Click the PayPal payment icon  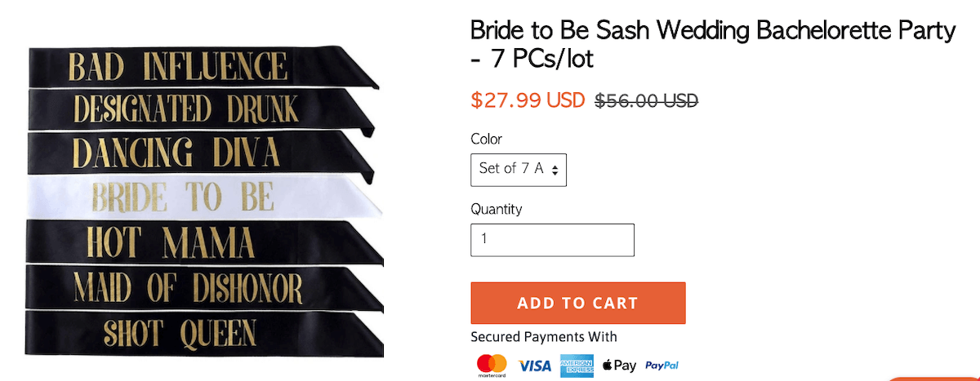(661, 365)
